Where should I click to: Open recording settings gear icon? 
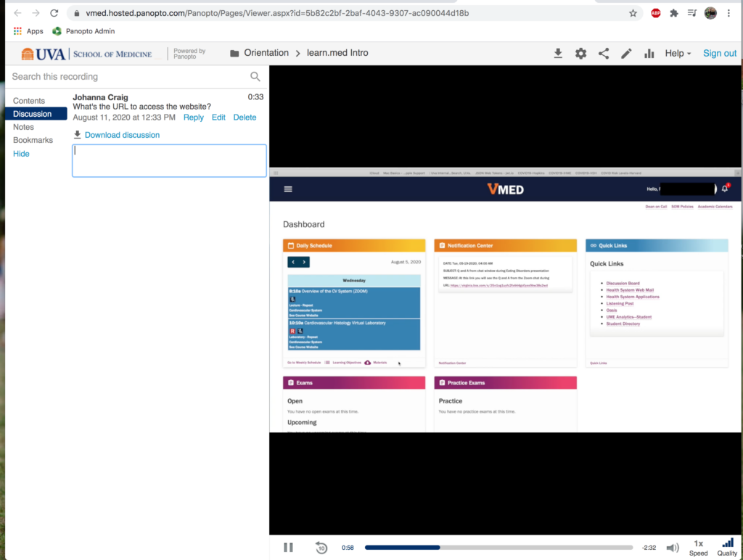coord(581,54)
